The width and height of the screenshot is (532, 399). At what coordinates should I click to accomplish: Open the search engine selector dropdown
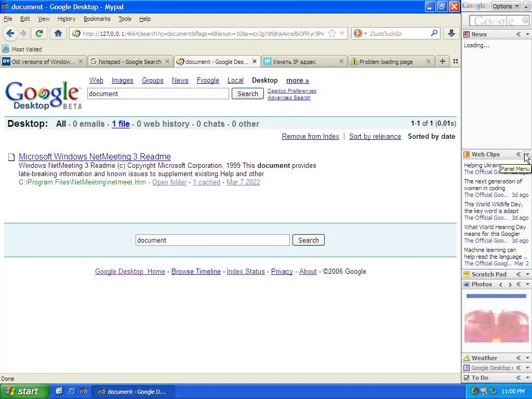click(360, 33)
